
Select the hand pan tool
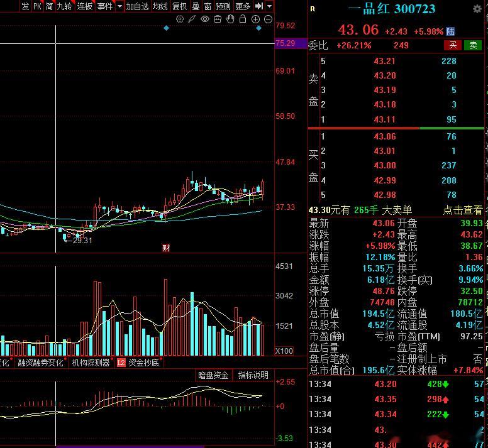click(230, 19)
